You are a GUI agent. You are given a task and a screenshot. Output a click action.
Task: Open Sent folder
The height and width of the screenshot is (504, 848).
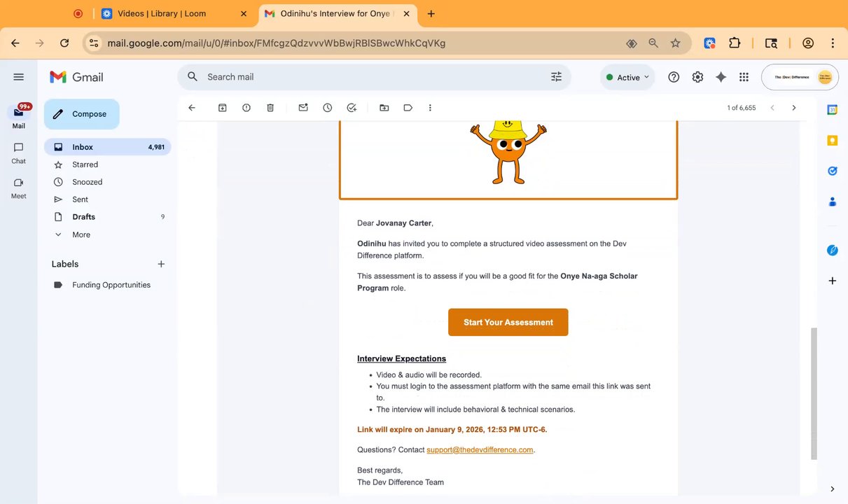point(108,199)
